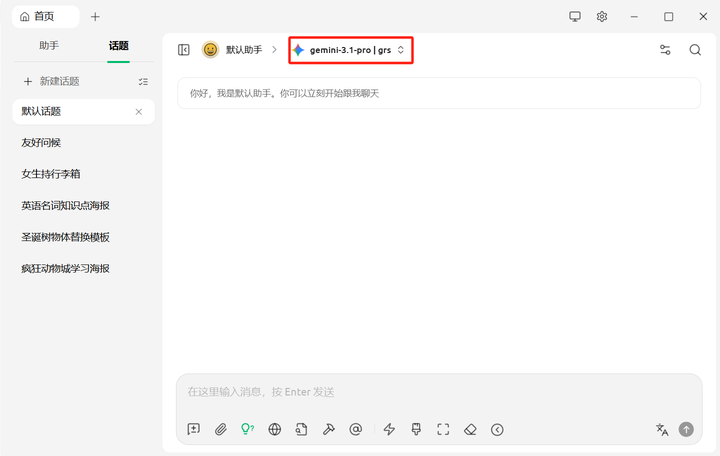Open the MCP tools hammer icon
Screen dimensions: 720x456
[328, 429]
